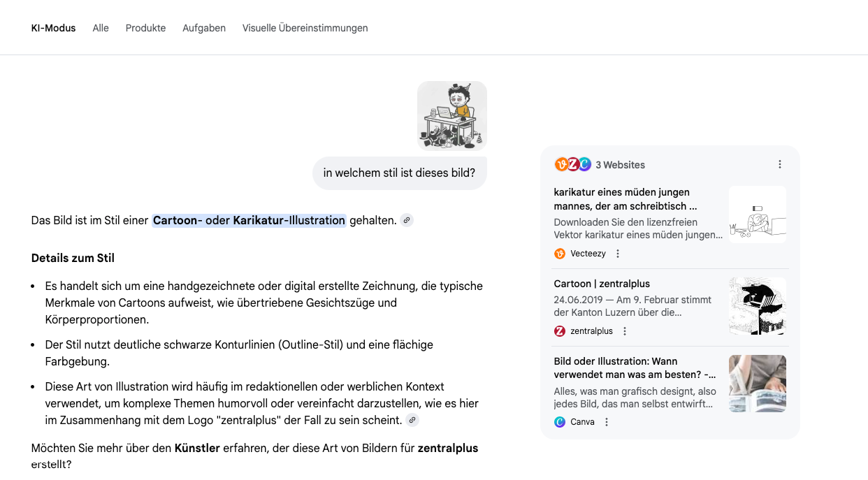
Task: Open the three-dot menu beside 3 Websites
Action: (x=780, y=164)
